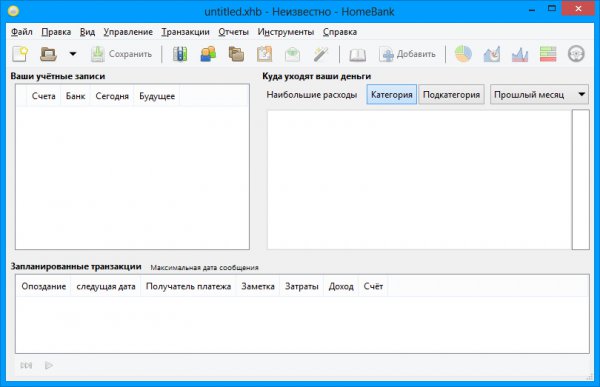Click the Доход column header
This screenshot has height=387, width=600.
point(341,286)
